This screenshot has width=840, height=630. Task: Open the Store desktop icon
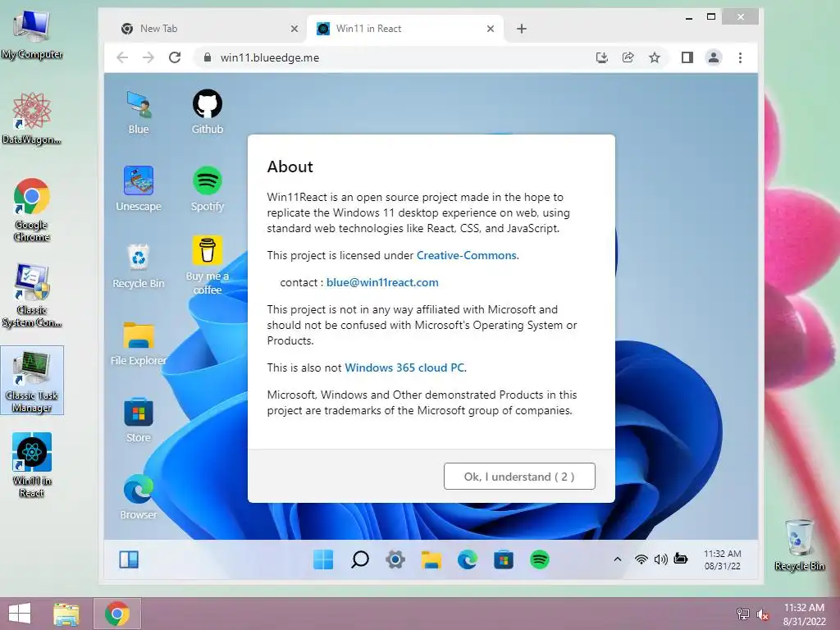point(138,420)
